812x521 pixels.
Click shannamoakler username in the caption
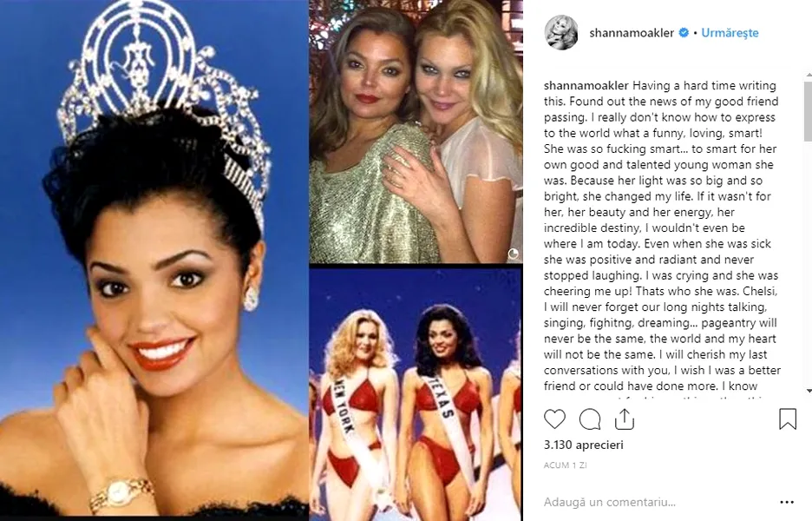(x=586, y=86)
